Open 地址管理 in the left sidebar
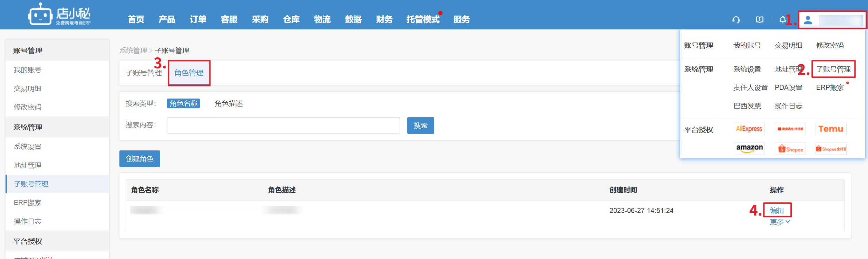Viewport: 868px width, 259px height. 28,165
